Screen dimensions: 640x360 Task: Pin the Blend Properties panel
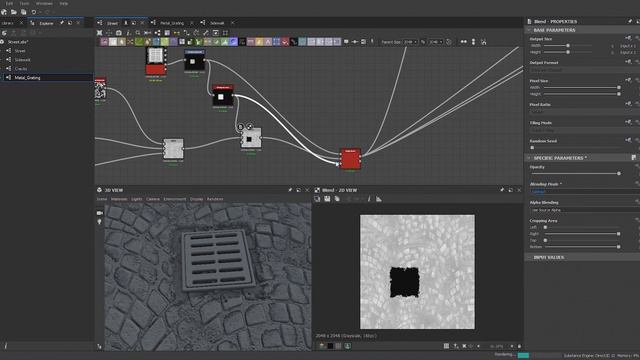click(630, 21)
